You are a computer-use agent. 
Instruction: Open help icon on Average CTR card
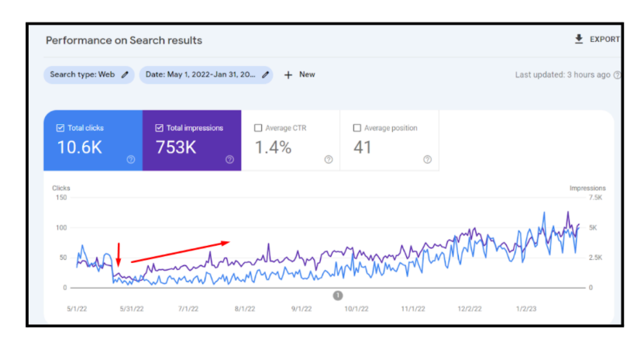coord(329,160)
